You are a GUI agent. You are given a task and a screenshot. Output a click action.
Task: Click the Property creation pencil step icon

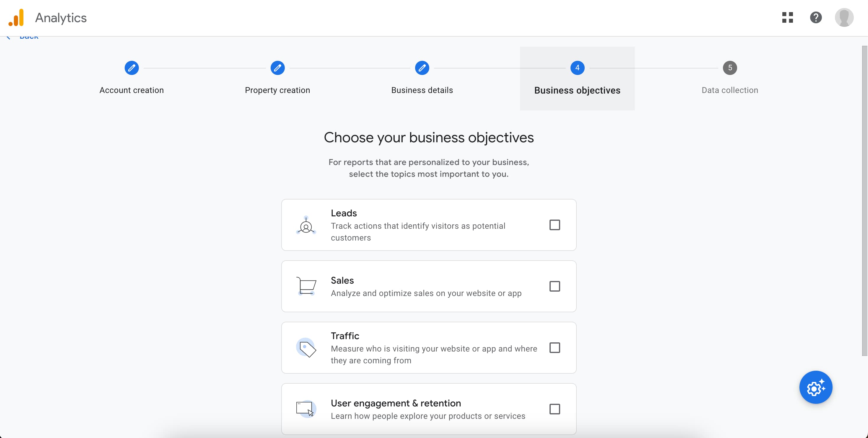click(277, 68)
